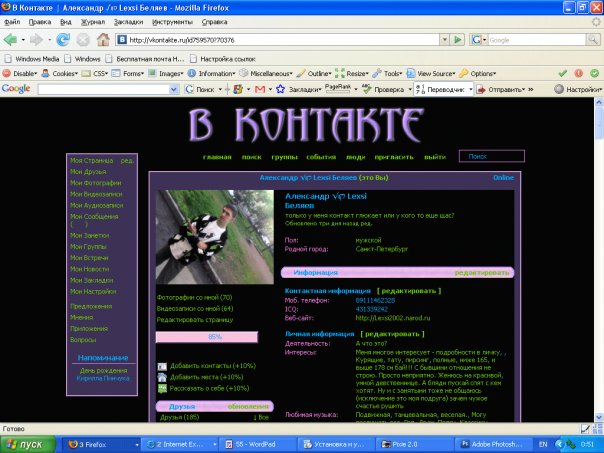Open the Правка menu
Image resolution: width=604 pixels, height=453 pixels.
click(40, 22)
